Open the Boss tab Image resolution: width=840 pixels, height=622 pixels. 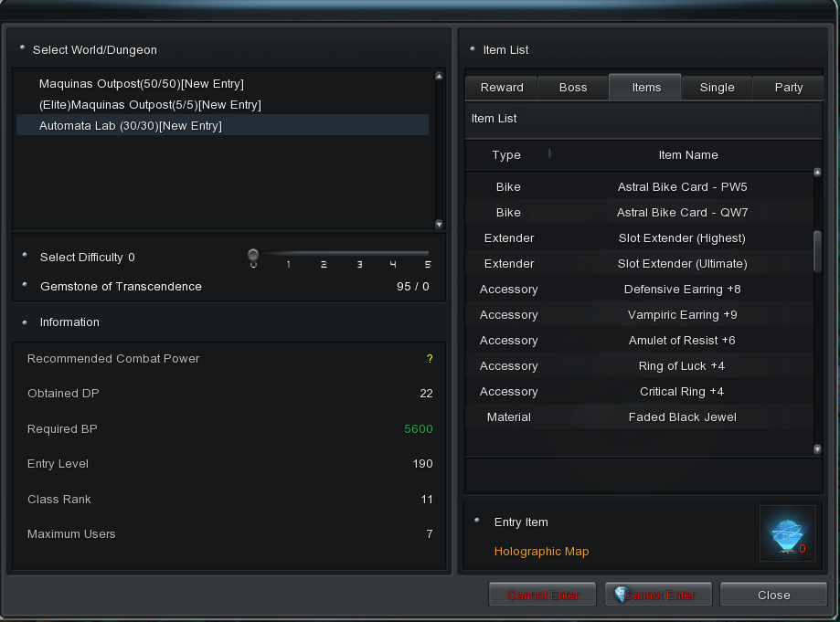point(573,88)
